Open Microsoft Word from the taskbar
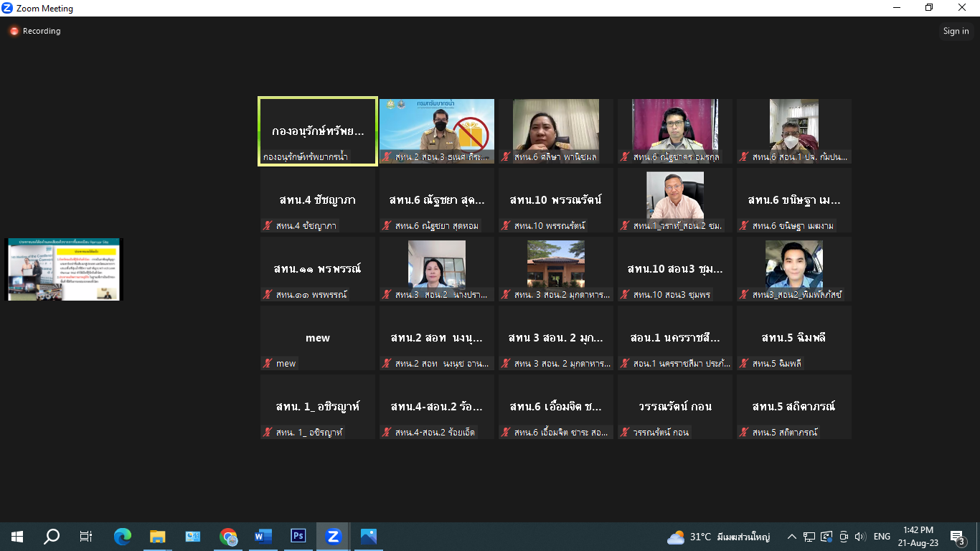980x551 pixels. [263, 536]
